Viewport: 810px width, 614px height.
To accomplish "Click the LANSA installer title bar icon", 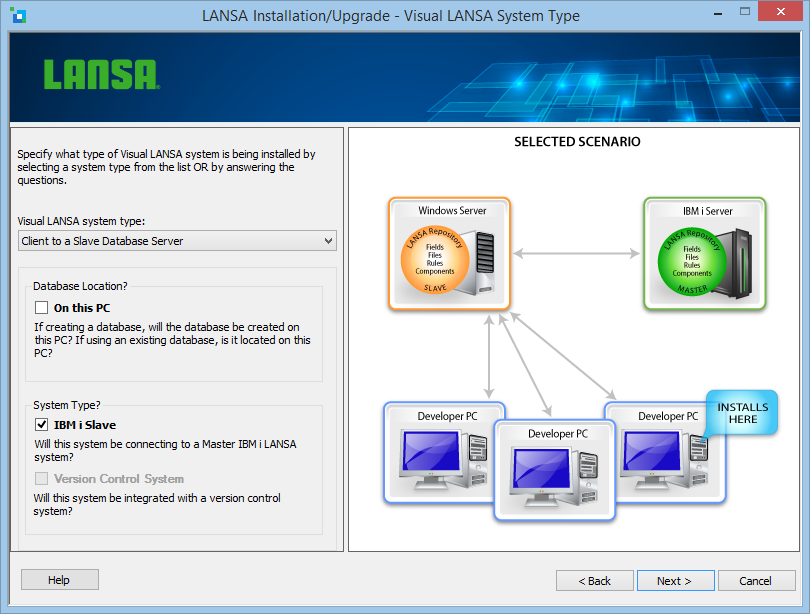I will tap(18, 15).
